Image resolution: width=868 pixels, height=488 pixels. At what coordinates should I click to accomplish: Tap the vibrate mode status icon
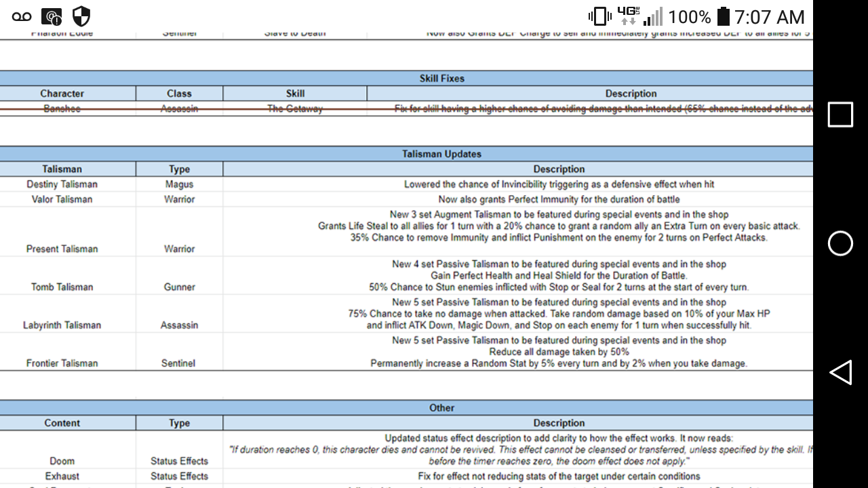599,16
